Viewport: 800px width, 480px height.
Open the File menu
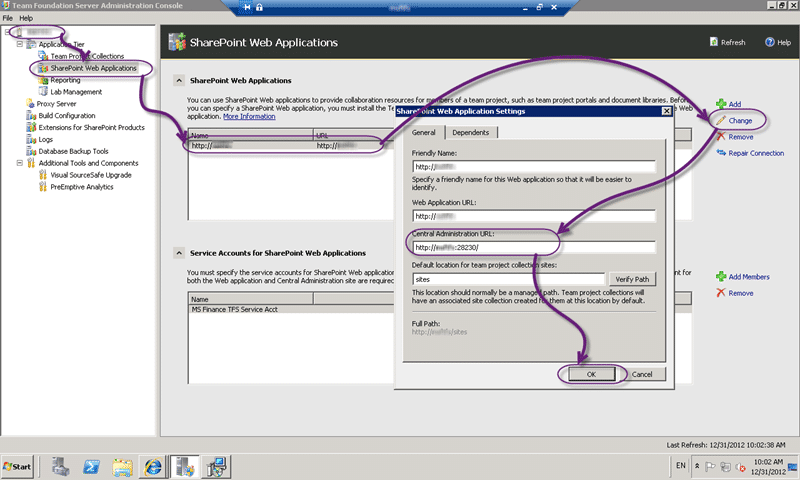click(x=8, y=18)
